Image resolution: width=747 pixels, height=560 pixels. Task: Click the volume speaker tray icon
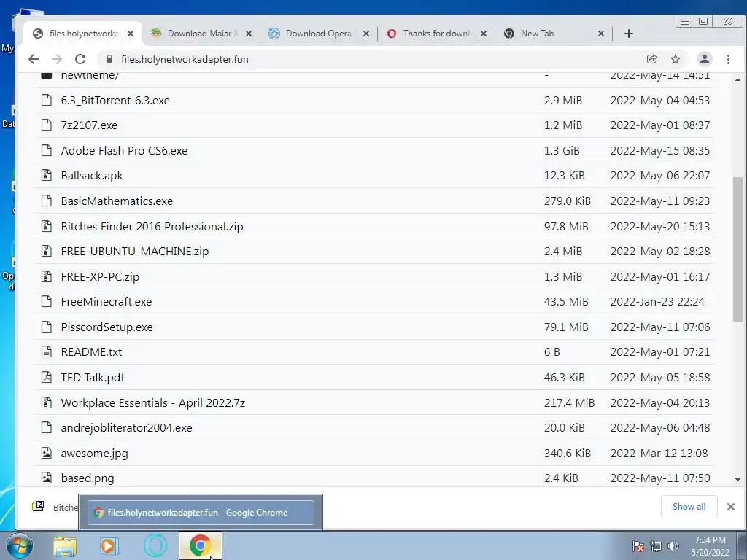673,546
